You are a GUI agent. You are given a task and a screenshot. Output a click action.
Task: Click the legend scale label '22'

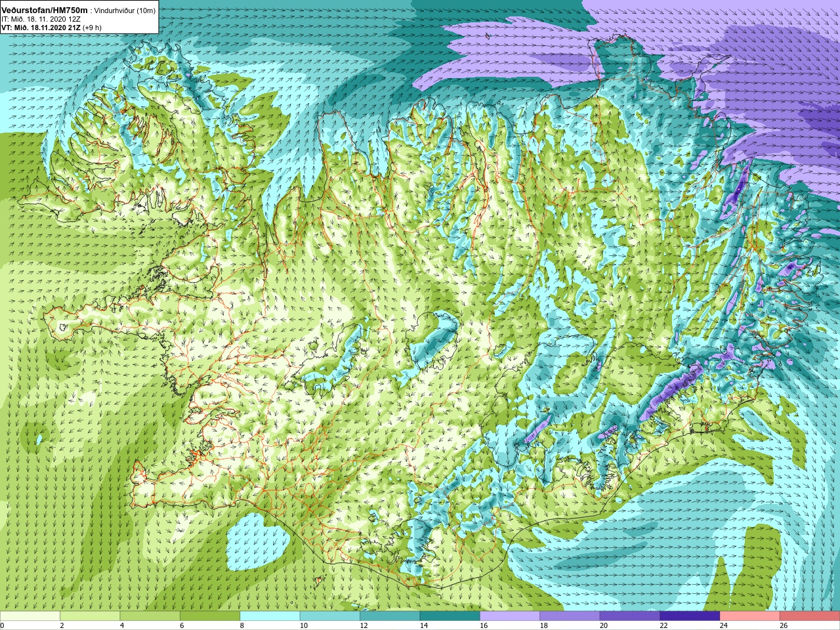pyautogui.click(x=663, y=625)
